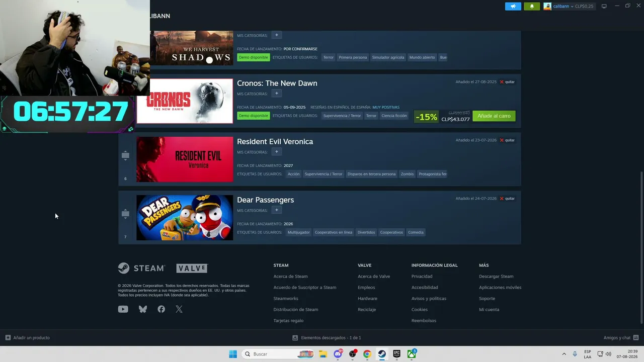644x362 pixels.
Task: Click Añadir un producto in the bottom bar
Action: [x=28, y=338]
